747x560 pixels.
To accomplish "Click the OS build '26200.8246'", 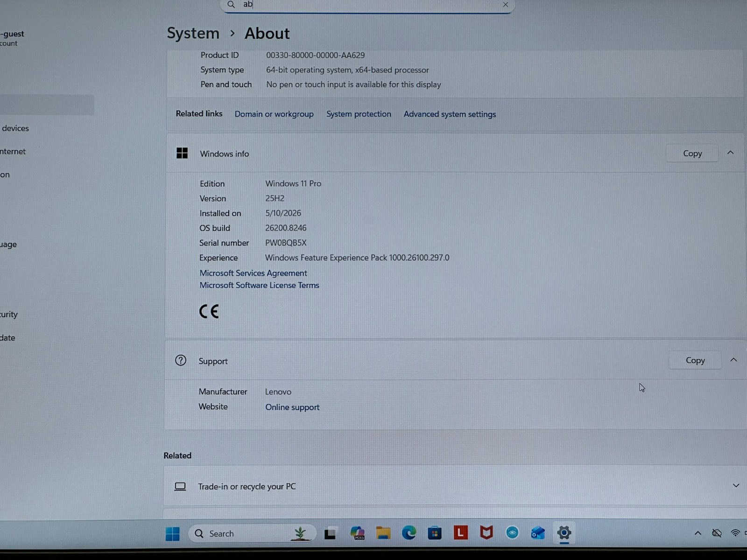I will (x=286, y=228).
